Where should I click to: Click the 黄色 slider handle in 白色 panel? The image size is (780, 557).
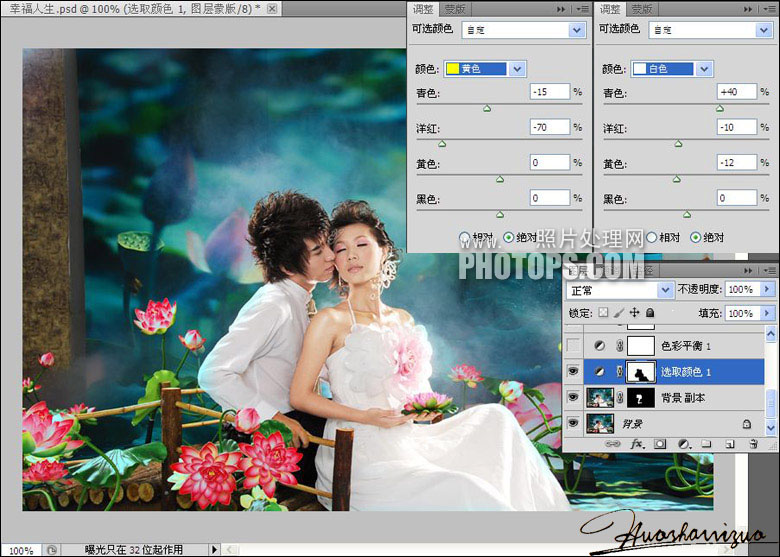[x=677, y=179]
